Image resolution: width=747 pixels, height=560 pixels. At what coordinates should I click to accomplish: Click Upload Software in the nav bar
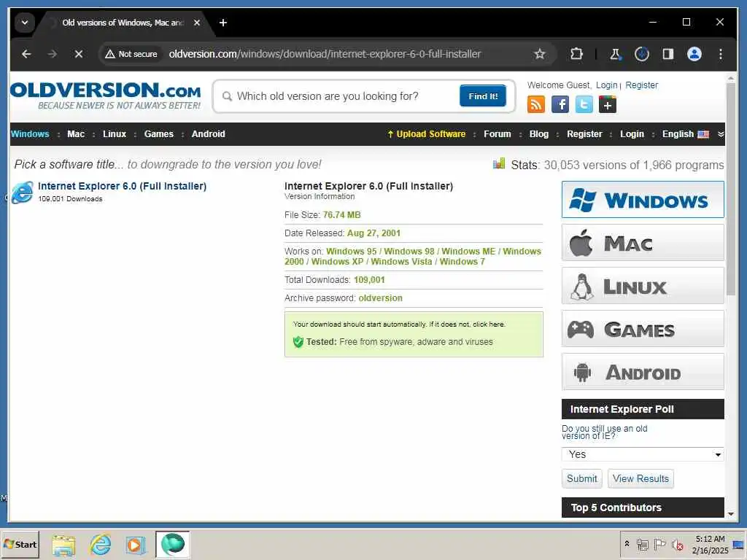426,134
